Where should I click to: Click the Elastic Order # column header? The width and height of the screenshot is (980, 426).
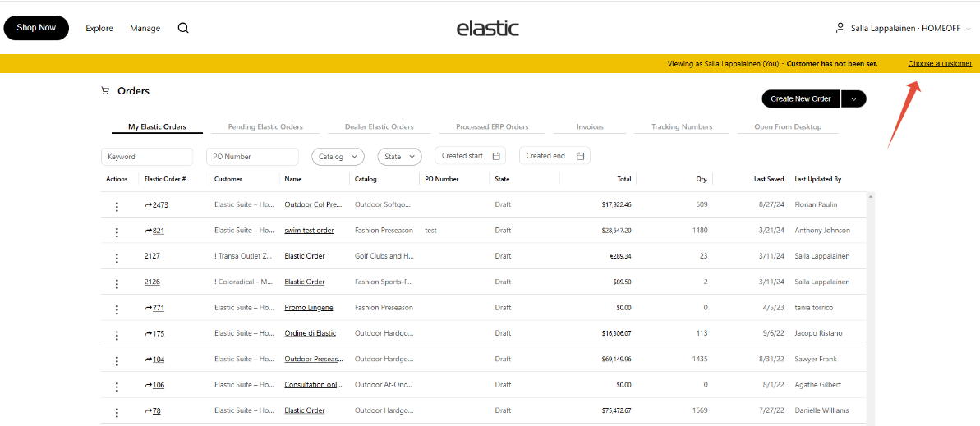(165, 179)
